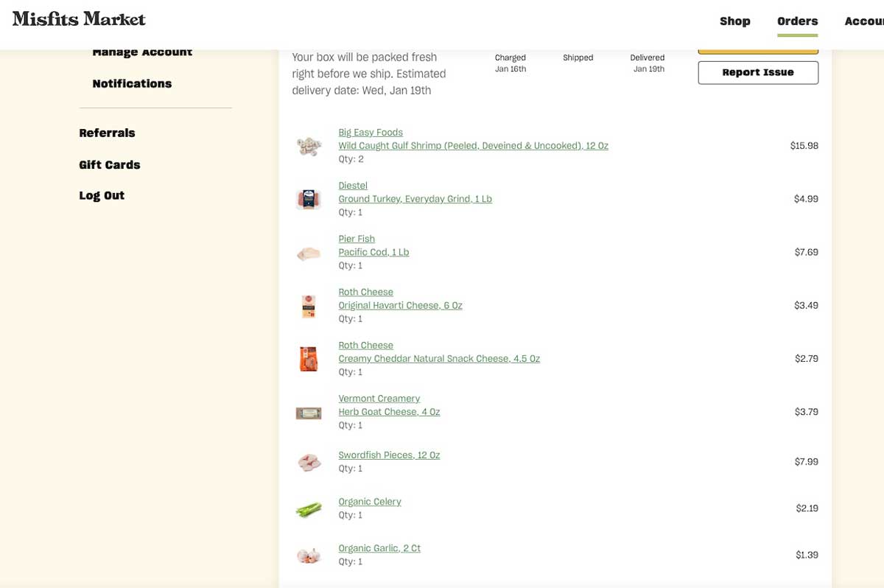Viewport: 884px width, 588px height.
Task: Click the Pacific Cod product photo
Action: click(309, 252)
